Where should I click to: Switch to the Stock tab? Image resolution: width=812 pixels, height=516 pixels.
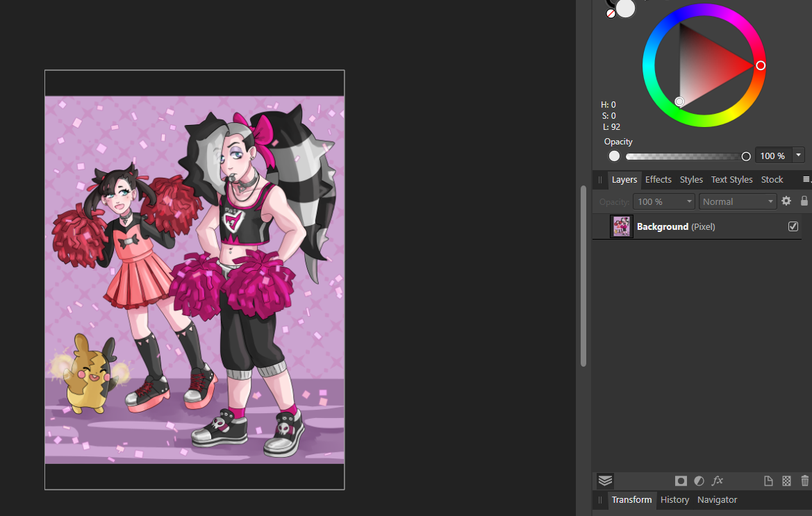[x=772, y=180]
